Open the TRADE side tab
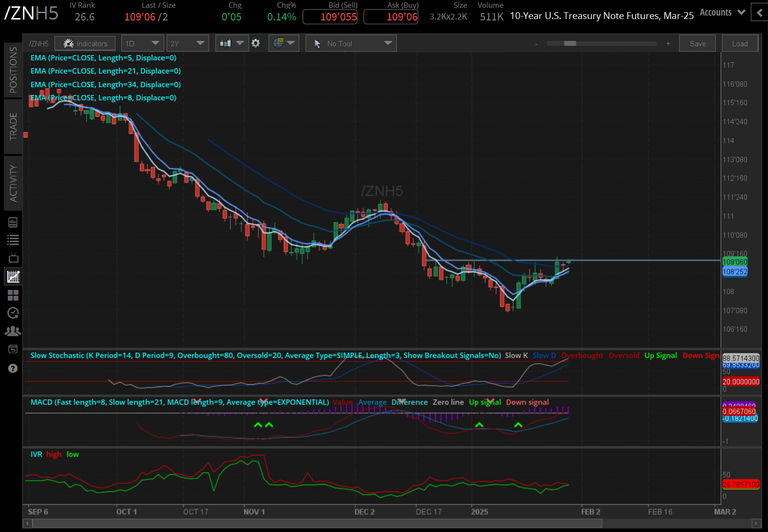Screen dimensions: 768x532 [13, 127]
